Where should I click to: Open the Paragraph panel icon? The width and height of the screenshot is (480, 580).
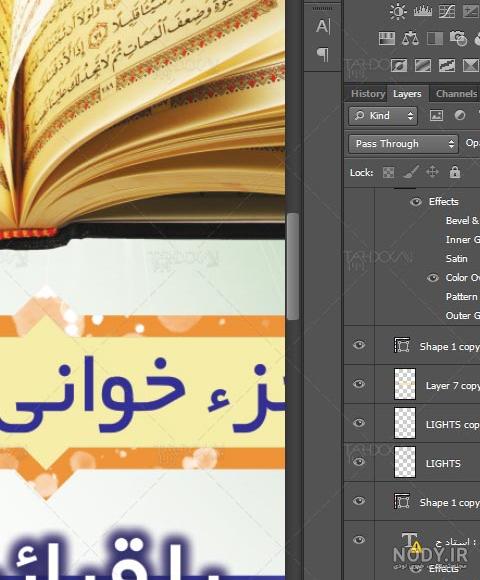(323, 54)
